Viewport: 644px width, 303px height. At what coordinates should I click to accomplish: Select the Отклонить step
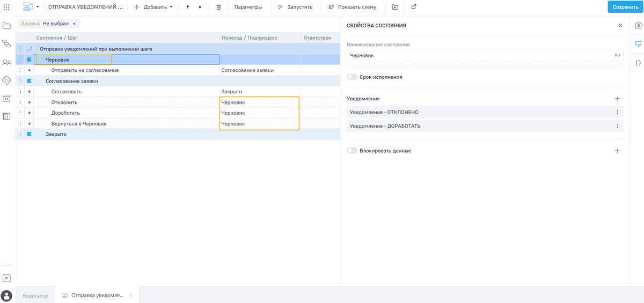64,102
